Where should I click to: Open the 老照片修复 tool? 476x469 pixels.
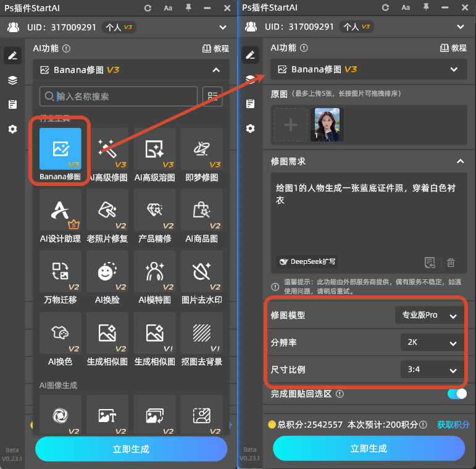pyautogui.click(x=107, y=210)
